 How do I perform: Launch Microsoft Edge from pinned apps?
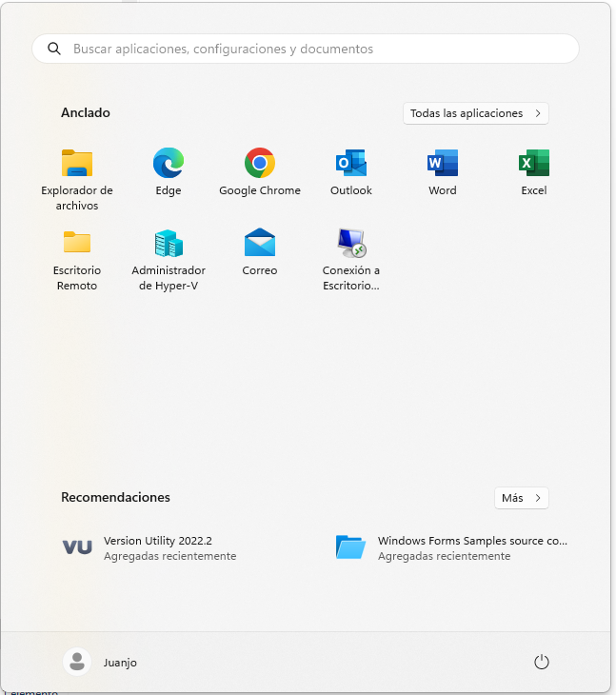click(x=169, y=165)
